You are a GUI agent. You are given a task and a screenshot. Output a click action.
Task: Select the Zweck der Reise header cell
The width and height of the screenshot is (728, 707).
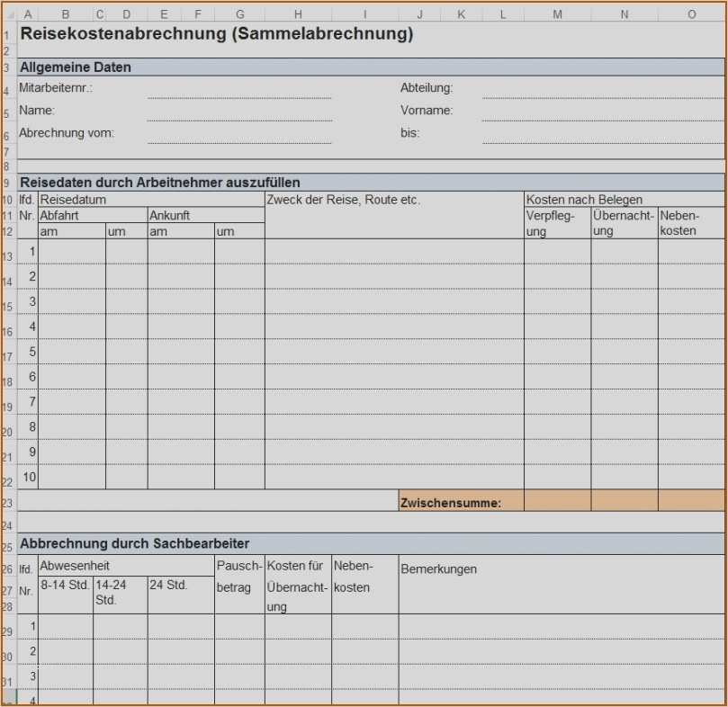pos(360,200)
